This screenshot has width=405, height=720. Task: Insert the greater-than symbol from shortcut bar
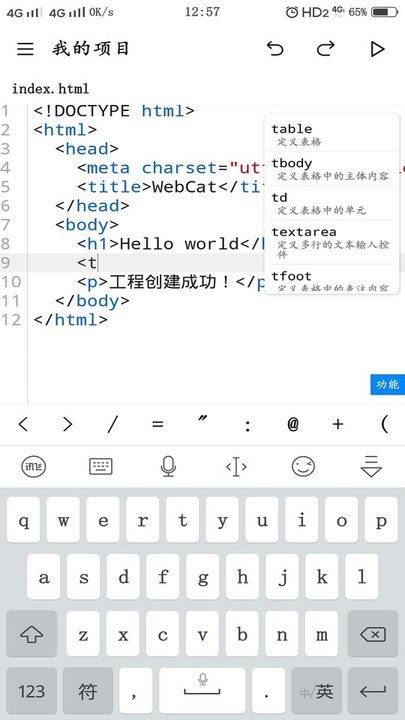tap(68, 425)
